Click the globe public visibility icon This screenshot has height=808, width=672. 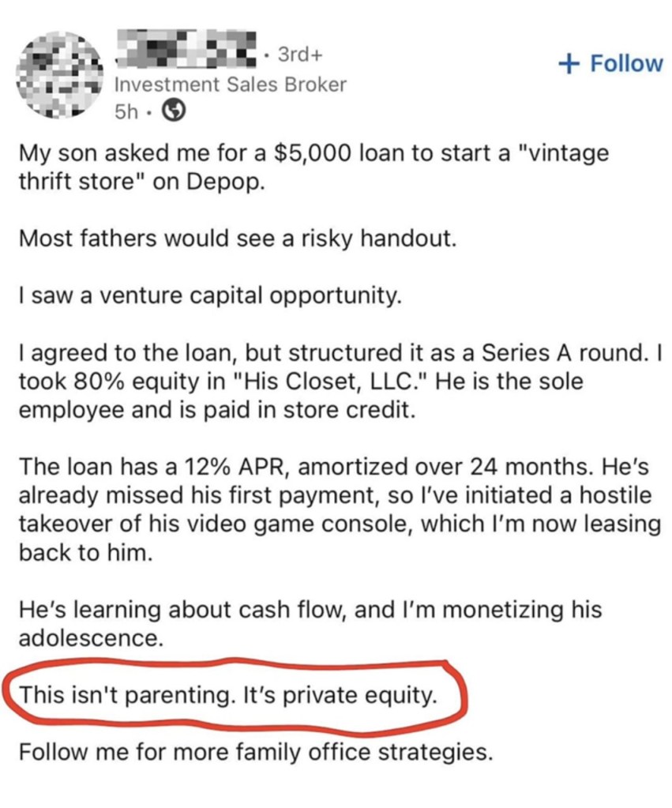pos(173,112)
